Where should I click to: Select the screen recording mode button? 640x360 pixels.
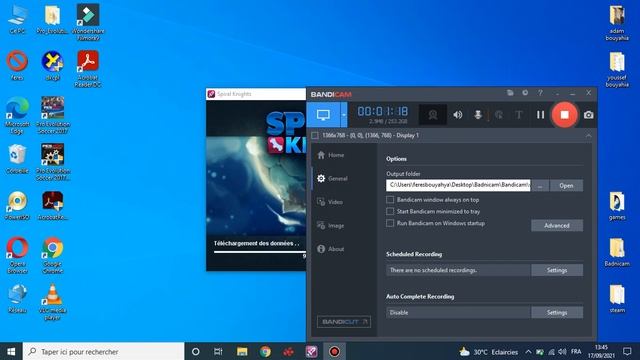(x=323, y=115)
